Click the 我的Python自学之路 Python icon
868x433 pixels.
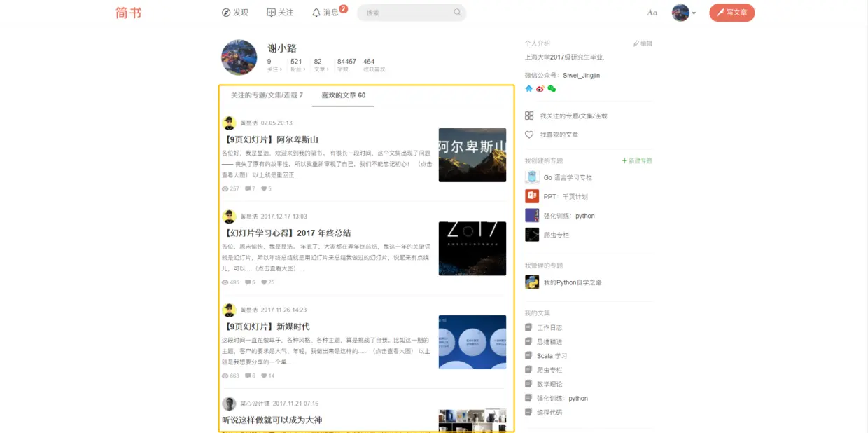point(532,282)
